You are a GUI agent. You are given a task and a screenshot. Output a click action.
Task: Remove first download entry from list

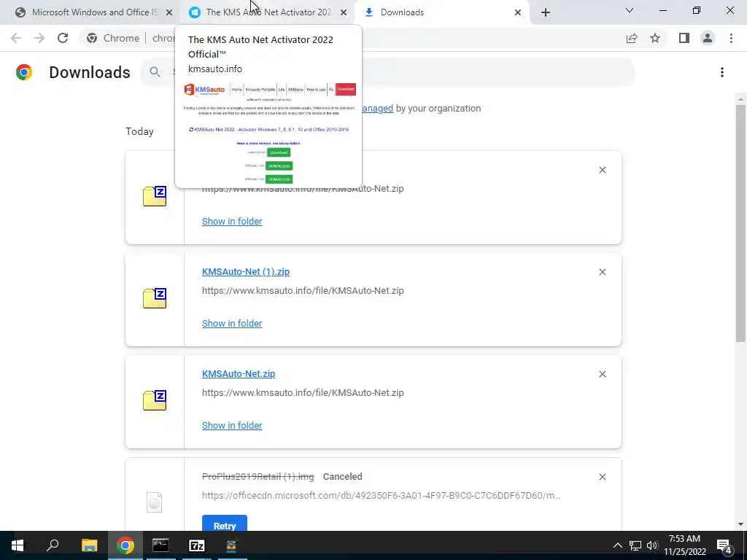602,170
